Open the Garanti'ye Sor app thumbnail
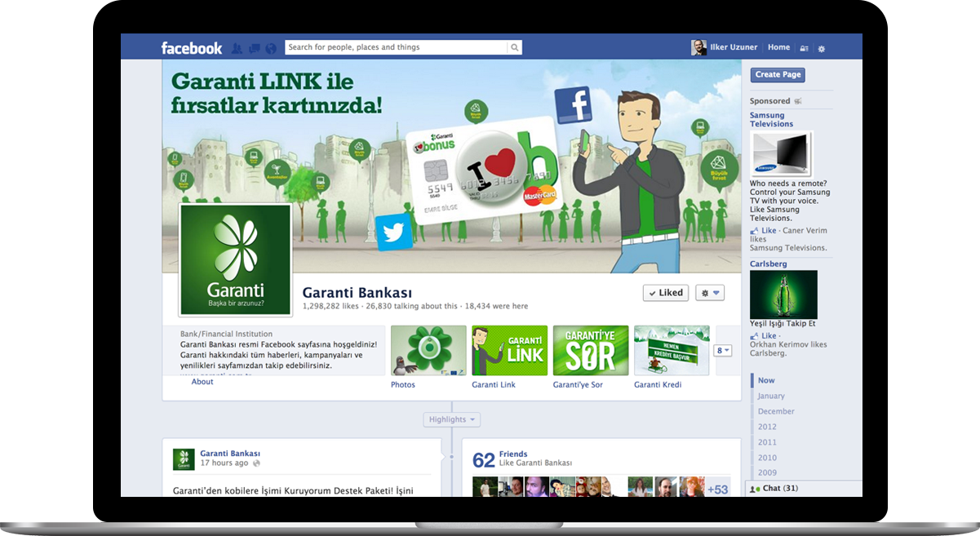This screenshot has width=980, height=536. click(x=591, y=351)
